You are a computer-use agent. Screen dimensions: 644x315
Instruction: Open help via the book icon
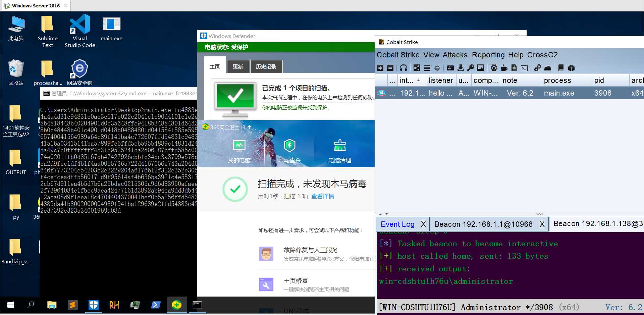[x=561, y=68]
